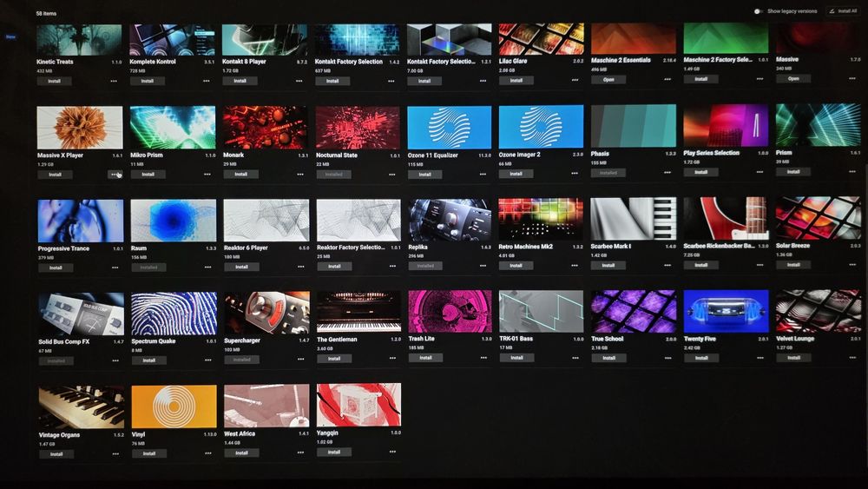Screen dimensions: 868x489
Task: Install Twenty Five
Action: pyautogui.click(x=701, y=358)
